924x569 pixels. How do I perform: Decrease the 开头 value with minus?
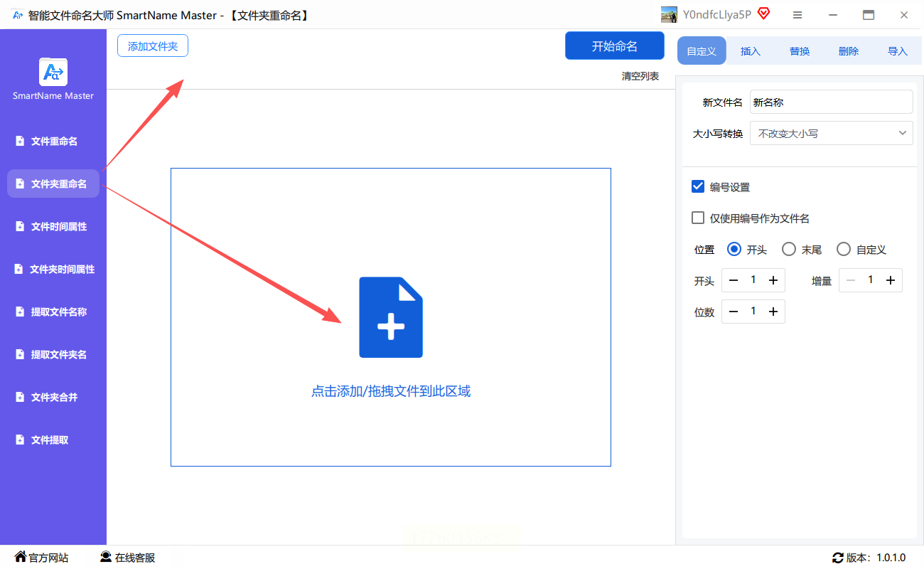coord(734,280)
